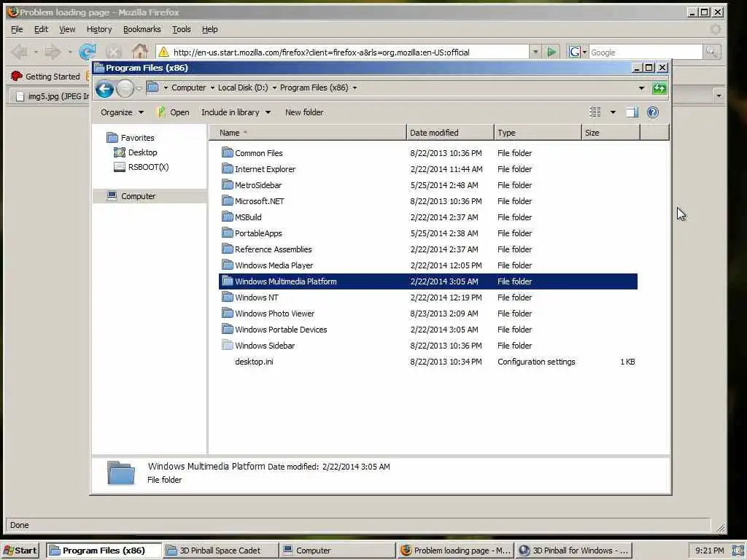This screenshot has width=747, height=560.
Task: Sort by Date modified column
Action: click(450, 133)
